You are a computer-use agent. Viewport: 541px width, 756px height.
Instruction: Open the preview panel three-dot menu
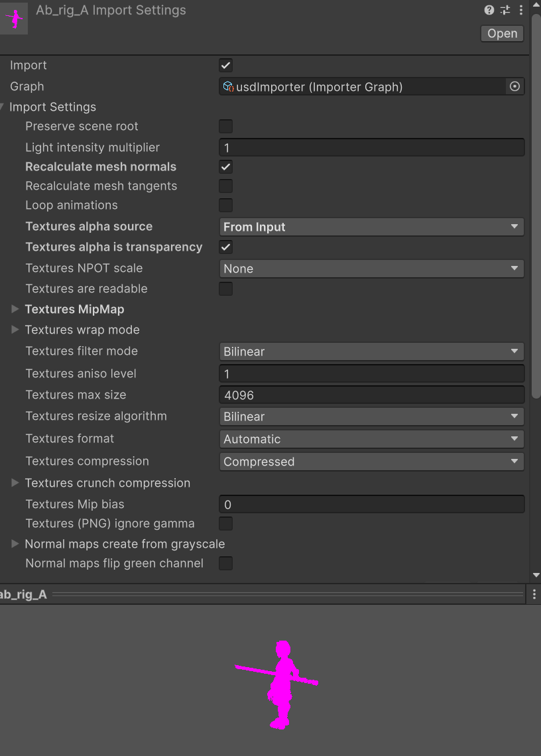534,594
